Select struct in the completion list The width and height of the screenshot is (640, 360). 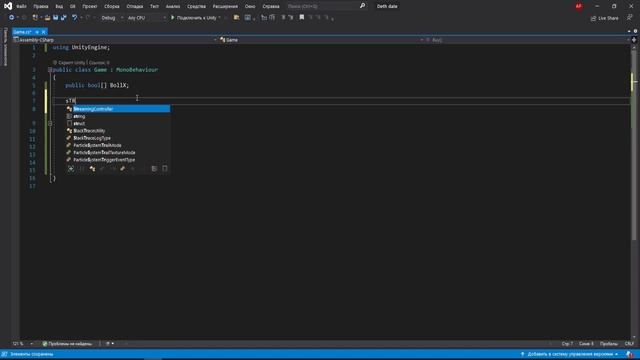(x=118, y=124)
